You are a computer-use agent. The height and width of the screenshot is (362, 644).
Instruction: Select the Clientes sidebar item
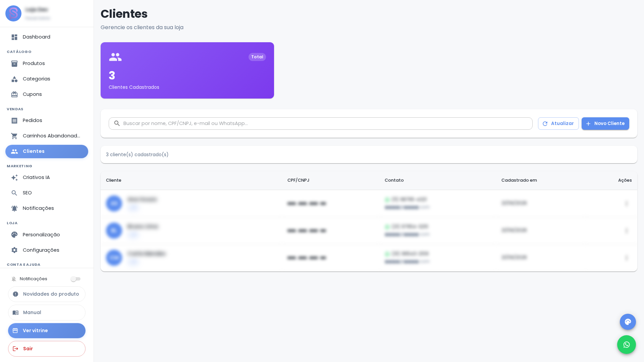(47, 152)
